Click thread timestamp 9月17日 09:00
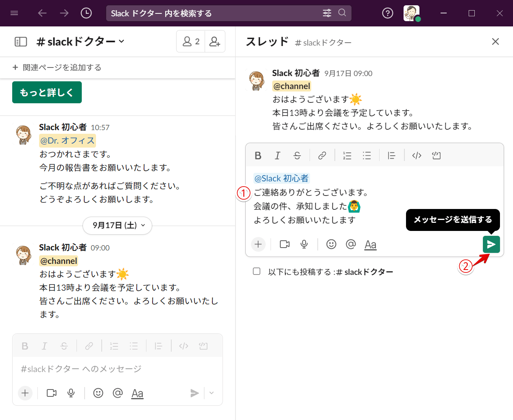 pos(348,74)
